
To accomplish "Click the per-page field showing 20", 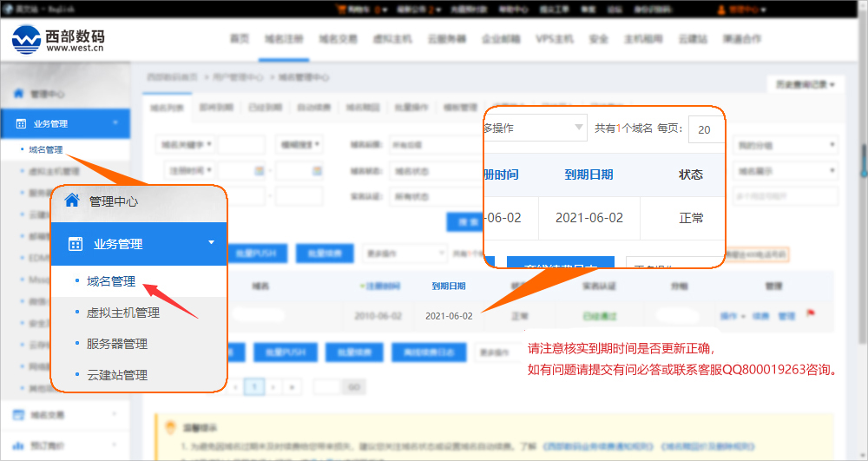I will 706,129.
